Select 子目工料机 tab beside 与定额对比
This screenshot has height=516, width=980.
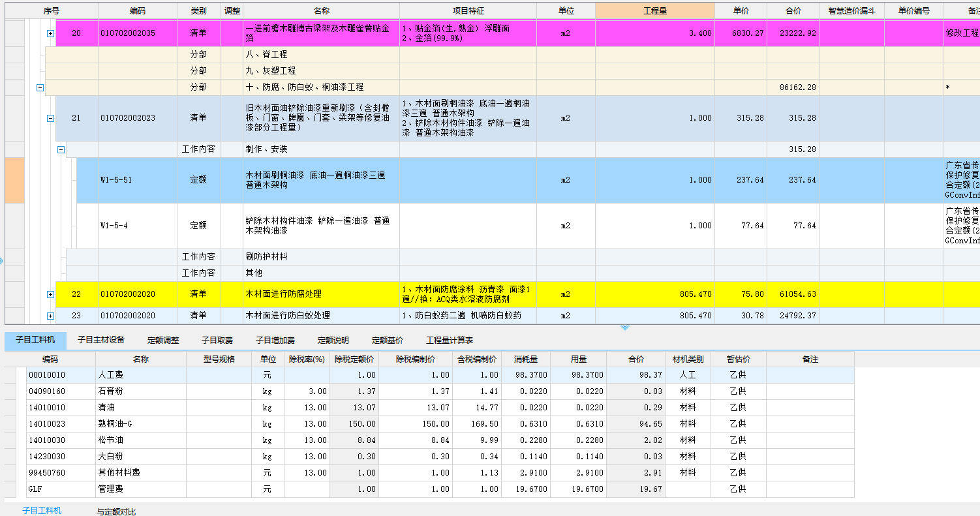(x=42, y=510)
